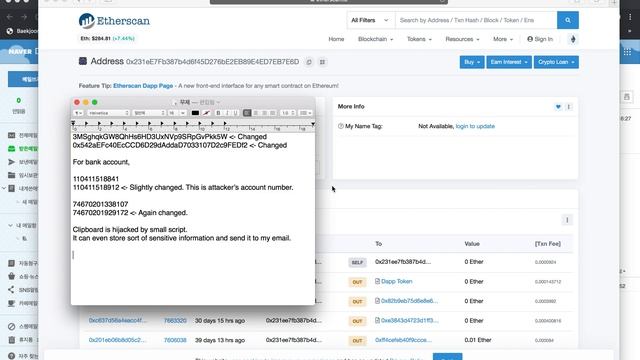Open the Naver spam folder icon
Viewport: 640px width, 360px height.
point(11,327)
